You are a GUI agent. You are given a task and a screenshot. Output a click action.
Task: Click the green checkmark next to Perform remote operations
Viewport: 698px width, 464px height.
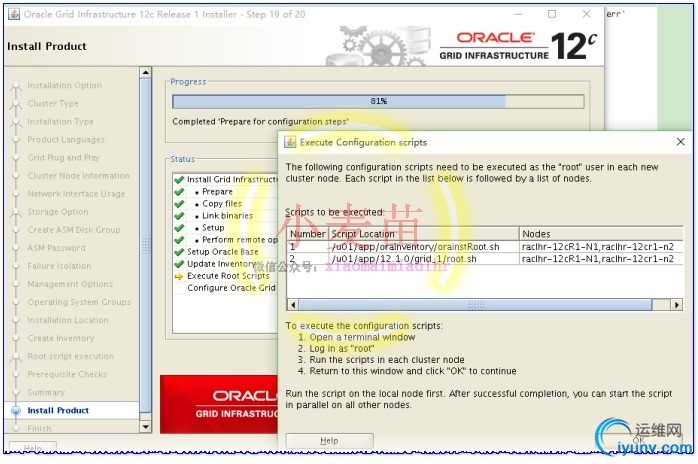click(x=179, y=240)
